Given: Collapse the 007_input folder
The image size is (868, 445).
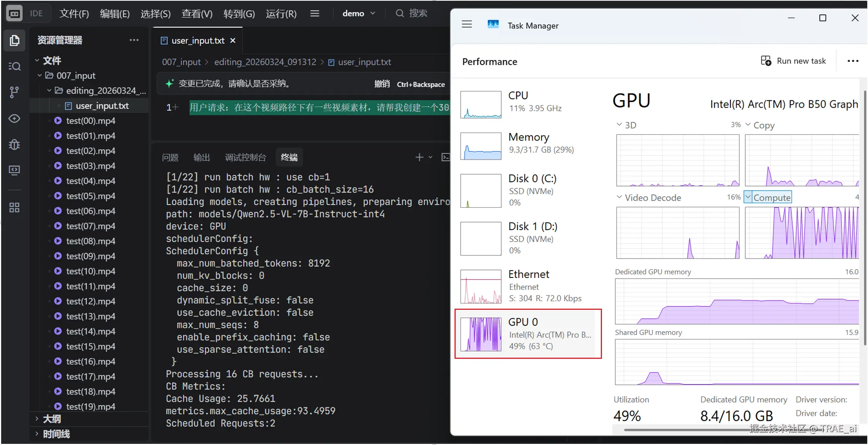Looking at the screenshot, I should [x=40, y=76].
